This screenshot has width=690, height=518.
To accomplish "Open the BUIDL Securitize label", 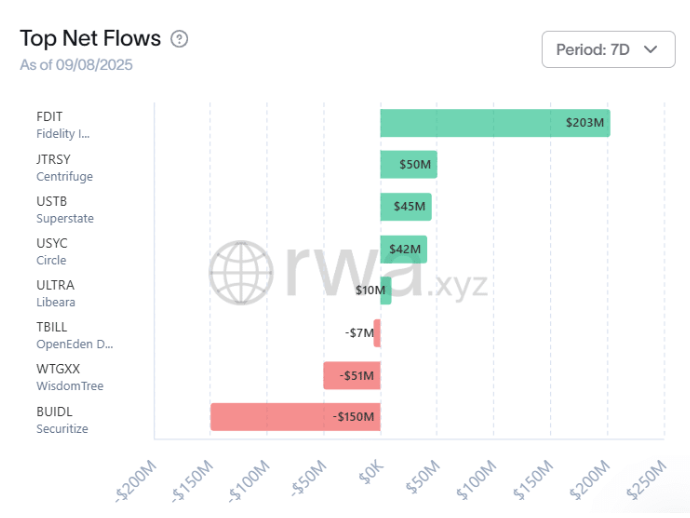I will click(x=62, y=418).
